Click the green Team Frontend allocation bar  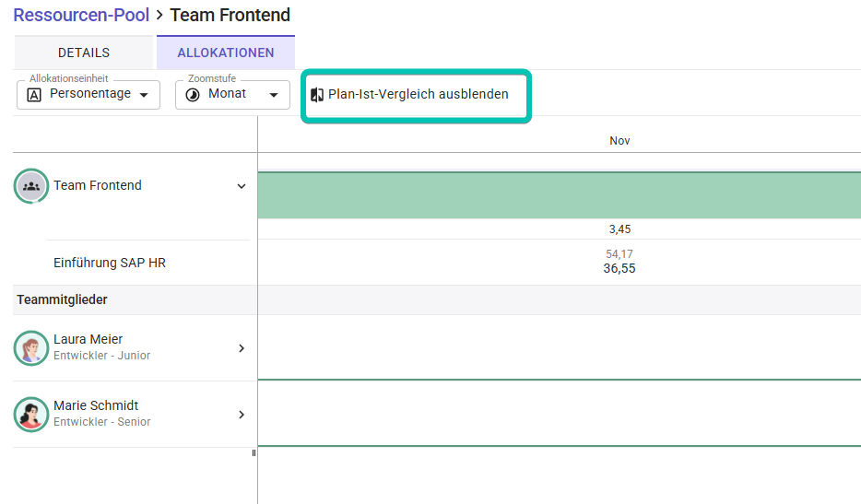559,195
